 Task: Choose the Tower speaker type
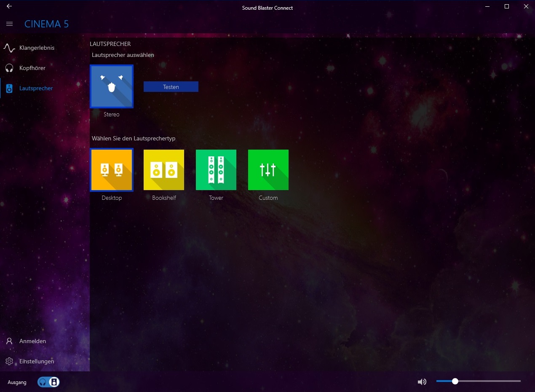click(216, 170)
